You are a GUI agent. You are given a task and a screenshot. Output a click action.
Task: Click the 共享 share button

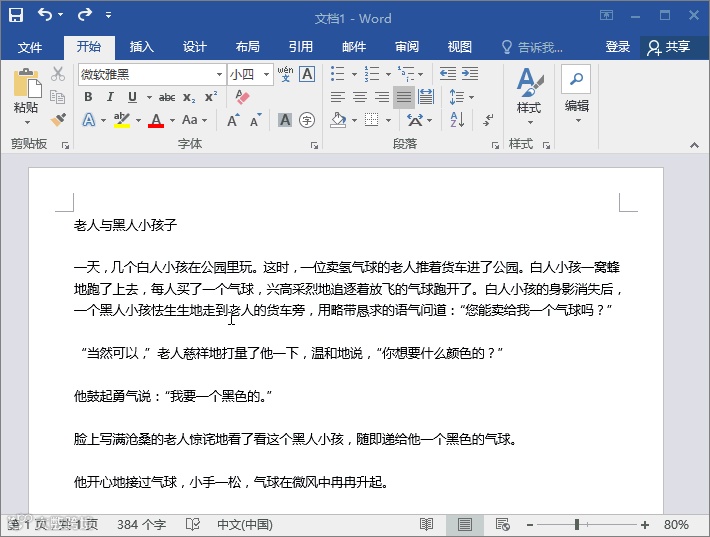click(x=669, y=47)
